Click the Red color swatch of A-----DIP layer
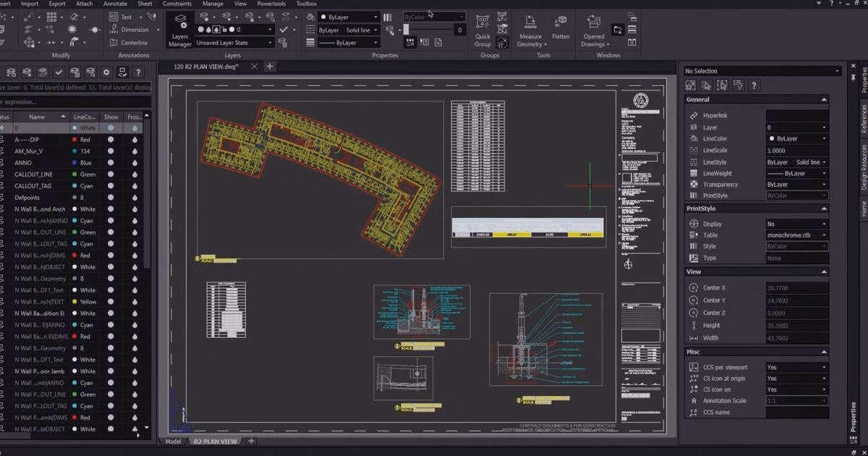This screenshot has height=456, width=868. coord(75,140)
